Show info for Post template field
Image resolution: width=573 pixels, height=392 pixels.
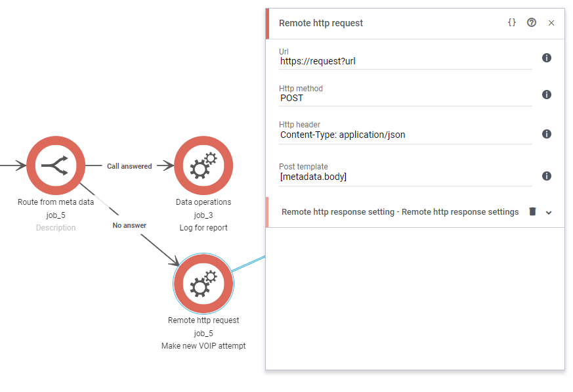pos(546,176)
